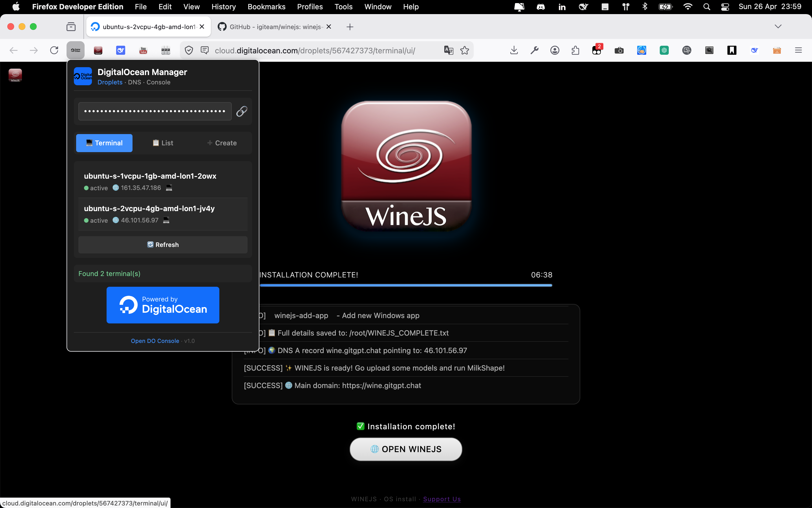Select droplet ubuntu-s-1vcpu-1gb-amd-lon1-2owx
This screenshot has height=508, width=812.
pyautogui.click(x=163, y=181)
